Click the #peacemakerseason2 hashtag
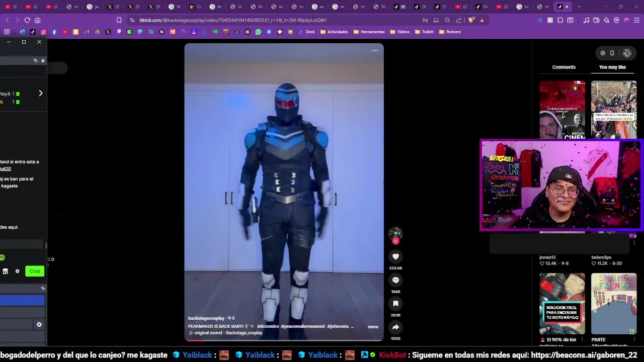 click(x=303, y=326)
